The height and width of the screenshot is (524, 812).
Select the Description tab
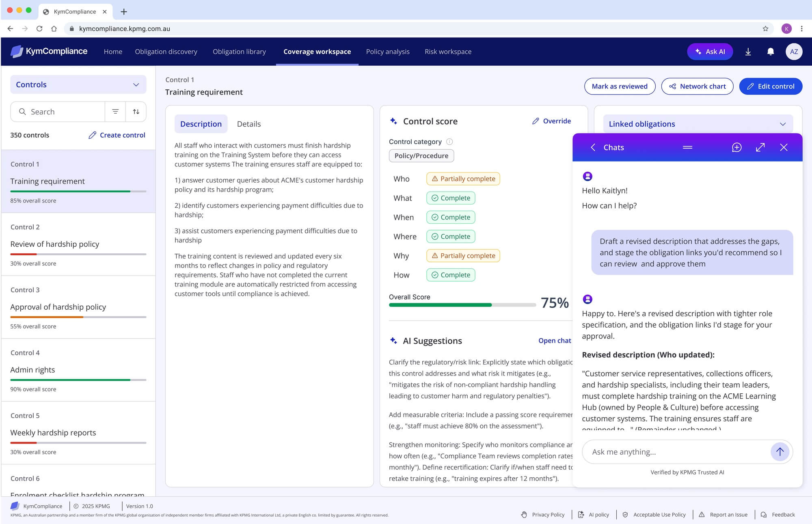[201, 124]
